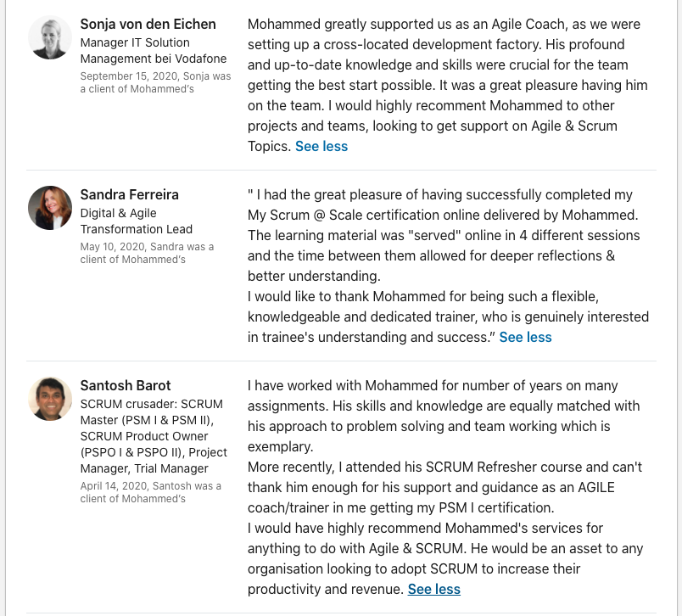Click Santosh's opening paragraph about working with Mohammed
The height and width of the screenshot is (616, 682).
click(x=444, y=416)
